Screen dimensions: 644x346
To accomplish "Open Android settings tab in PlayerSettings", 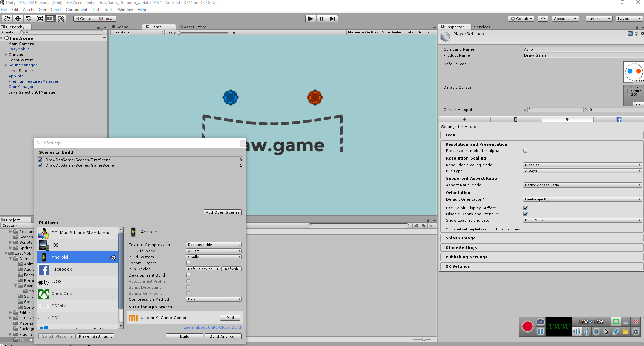I will click(x=567, y=119).
